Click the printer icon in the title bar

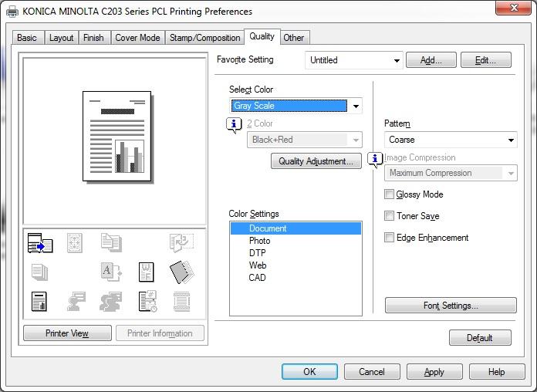[12, 12]
